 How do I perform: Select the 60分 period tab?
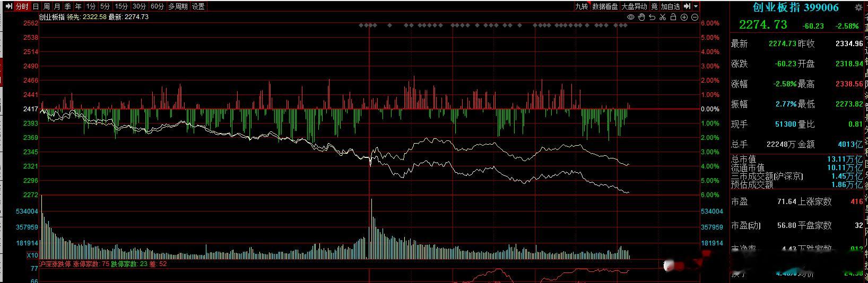point(157,6)
